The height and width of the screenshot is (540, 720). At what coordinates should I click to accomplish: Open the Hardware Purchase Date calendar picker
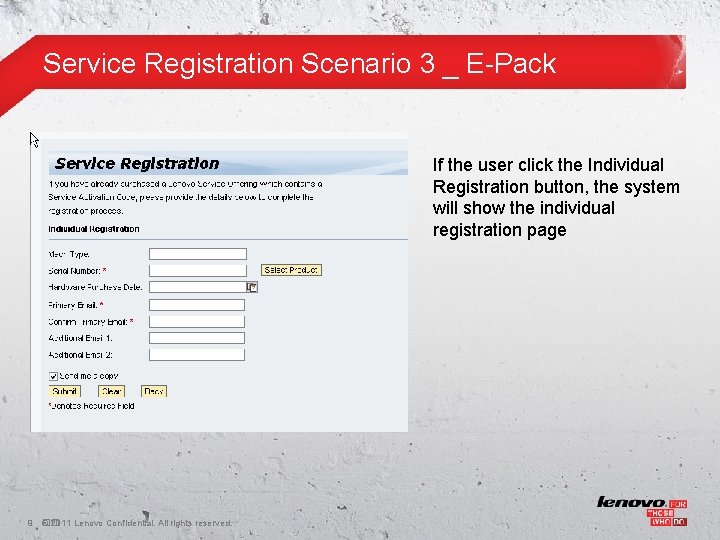click(252, 287)
